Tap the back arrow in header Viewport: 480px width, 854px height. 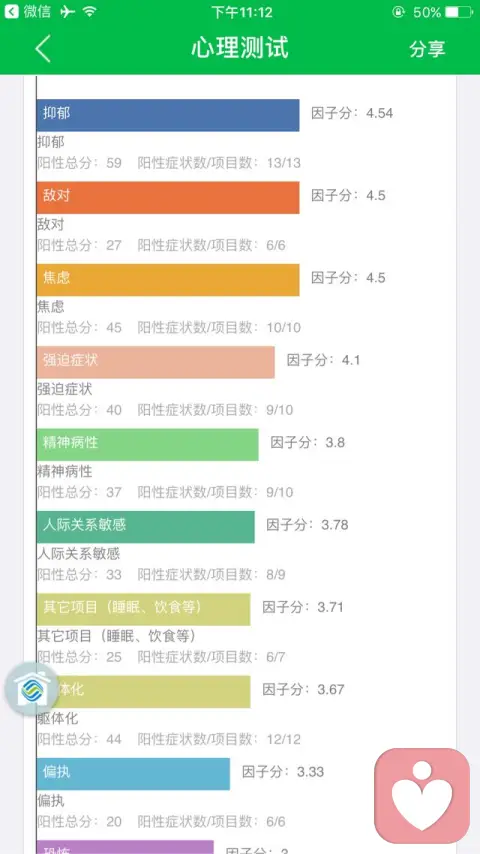[43, 48]
